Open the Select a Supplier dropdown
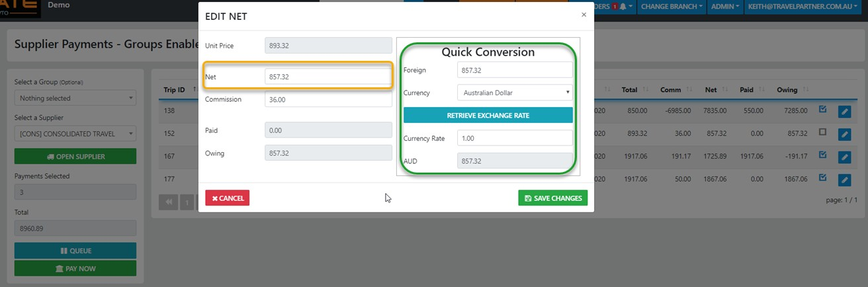This screenshot has width=868, height=287. [75, 134]
